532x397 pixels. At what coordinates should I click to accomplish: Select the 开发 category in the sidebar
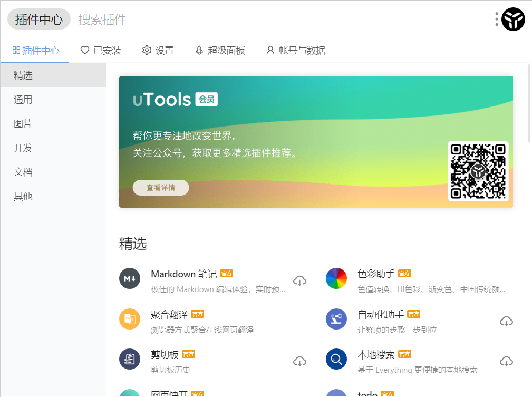tap(22, 148)
